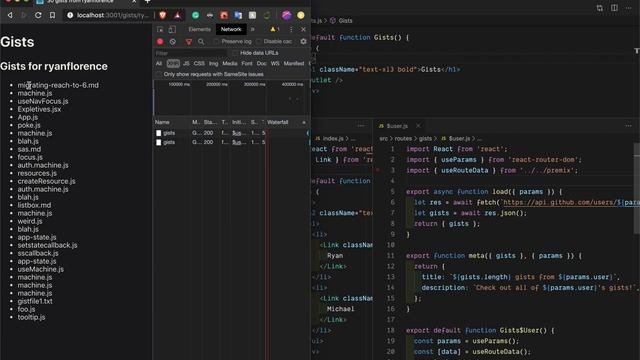This screenshot has height=360, width=640.
Task: Open createResource.js gist link
Action: click(47, 181)
